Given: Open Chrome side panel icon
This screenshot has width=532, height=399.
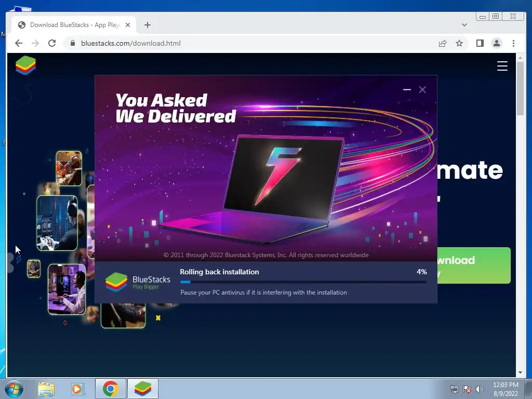Looking at the screenshot, I should [x=480, y=44].
